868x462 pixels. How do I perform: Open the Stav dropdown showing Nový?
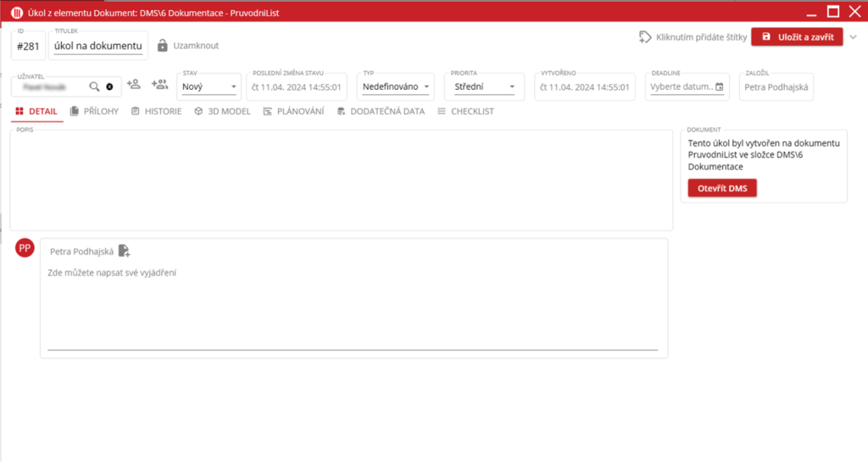(209, 86)
